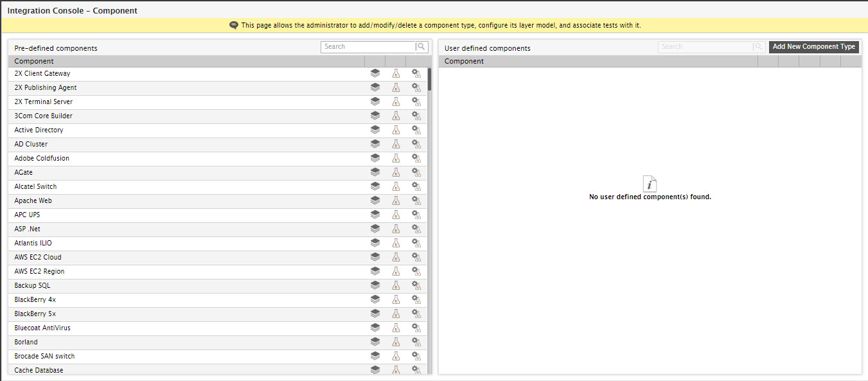868x381 pixels.
Task: Click gears icon for Atlantis ILIO
Action: tap(416, 243)
